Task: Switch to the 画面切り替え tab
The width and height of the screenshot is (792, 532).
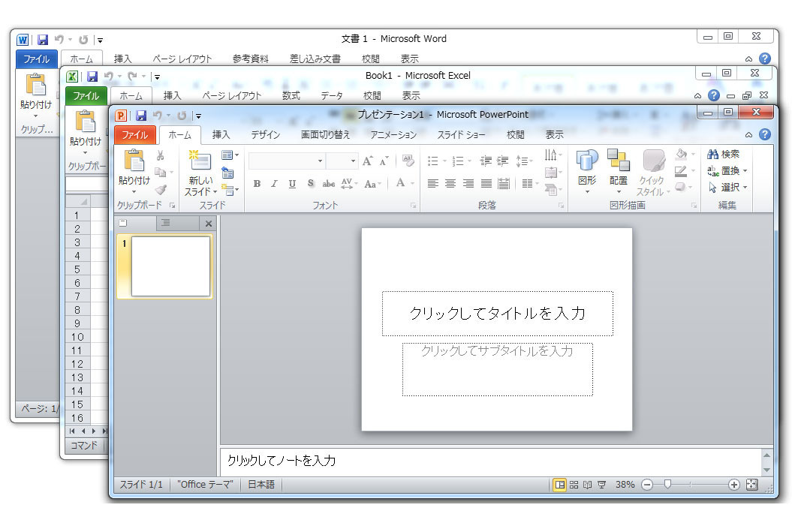Action: (325, 135)
